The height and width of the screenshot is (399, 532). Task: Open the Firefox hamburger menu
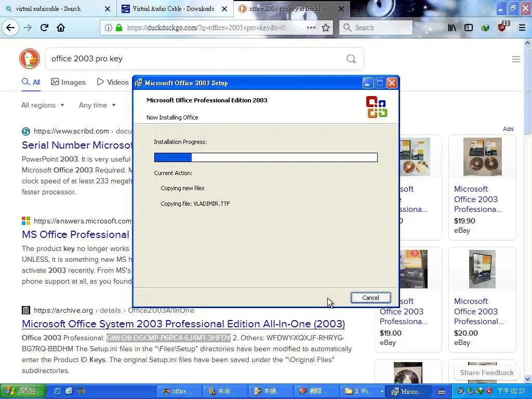pyautogui.click(x=522, y=28)
